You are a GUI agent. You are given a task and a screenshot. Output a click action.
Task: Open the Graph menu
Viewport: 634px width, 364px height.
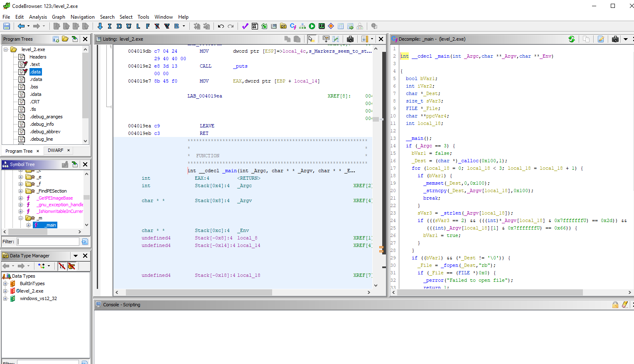click(x=59, y=17)
